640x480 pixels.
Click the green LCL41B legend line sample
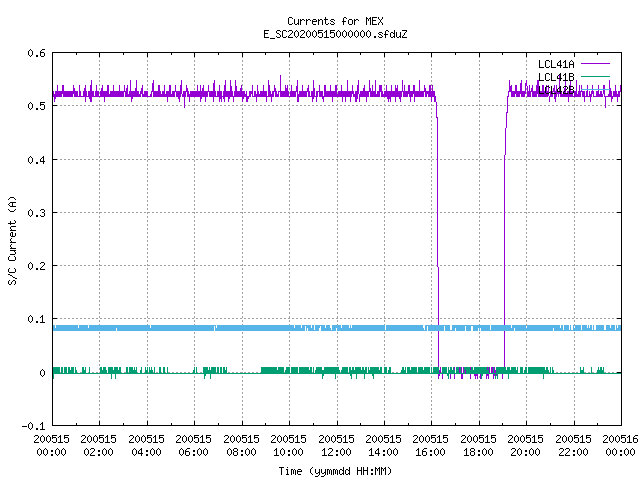pyautogui.click(x=595, y=76)
